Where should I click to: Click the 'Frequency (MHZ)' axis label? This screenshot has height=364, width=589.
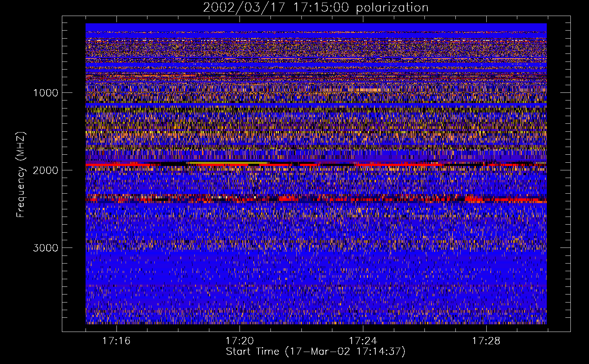(21, 175)
